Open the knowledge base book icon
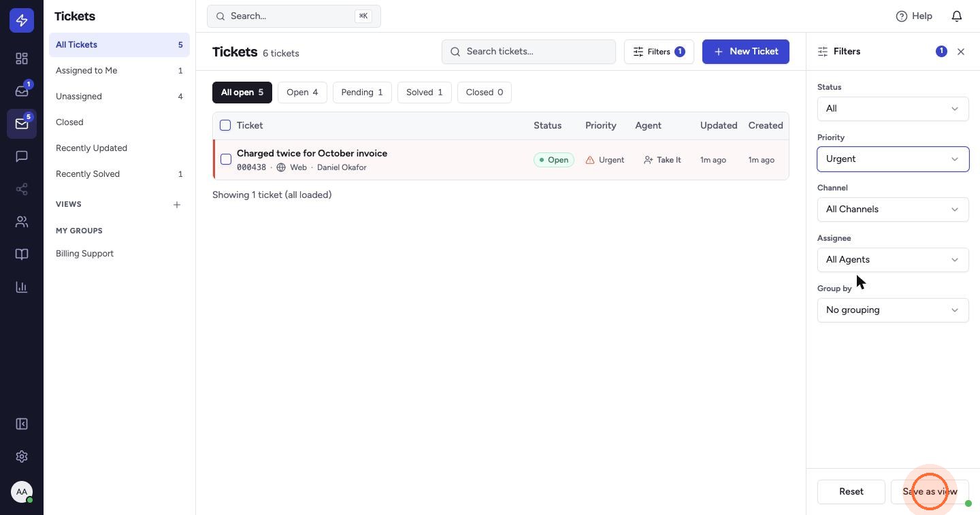The image size is (980, 515). tap(22, 254)
